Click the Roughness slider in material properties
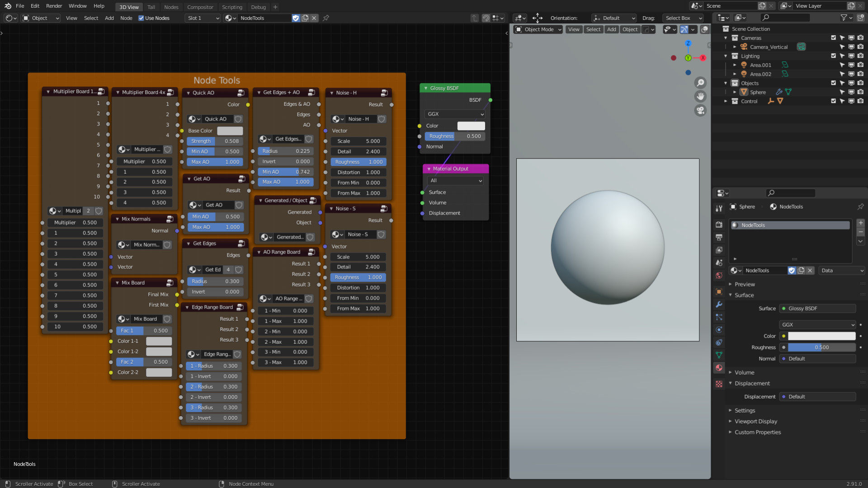868x488 pixels. coord(821,347)
